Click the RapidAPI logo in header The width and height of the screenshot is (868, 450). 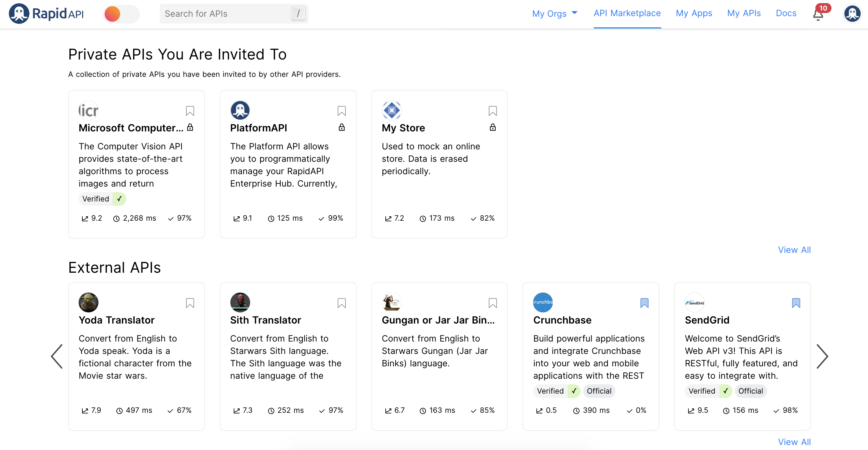tap(46, 14)
